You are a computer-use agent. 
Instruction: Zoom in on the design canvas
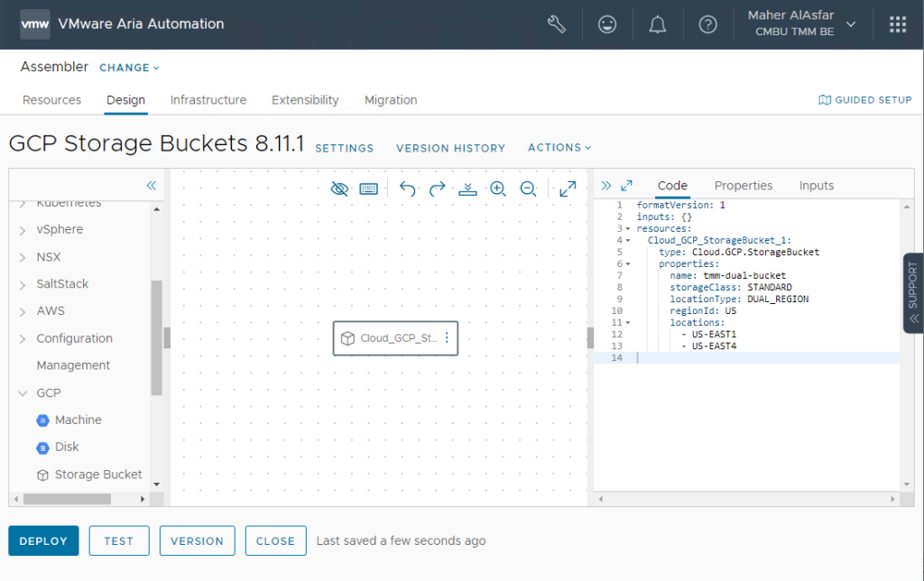click(497, 189)
